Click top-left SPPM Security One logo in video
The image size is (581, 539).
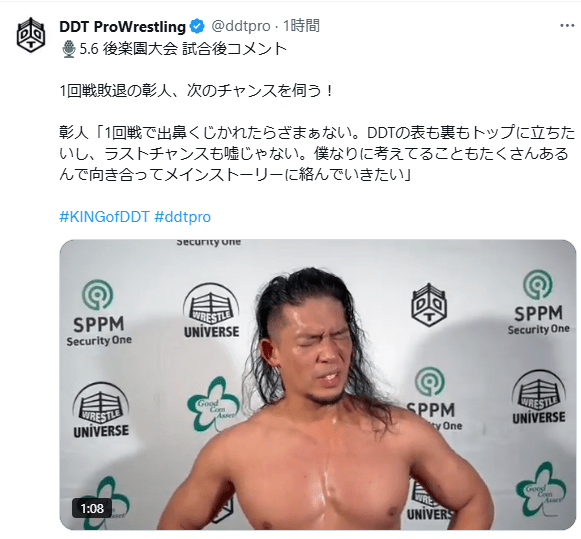tap(99, 313)
